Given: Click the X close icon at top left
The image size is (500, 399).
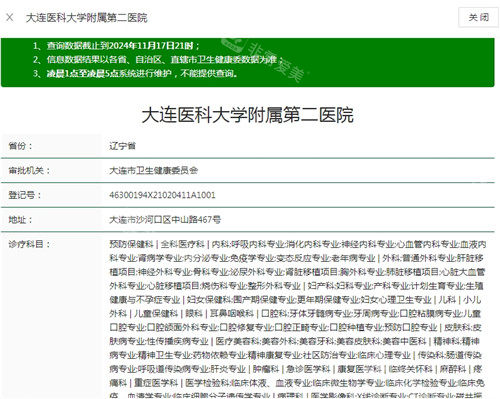Looking at the screenshot, I should [x=10, y=17].
